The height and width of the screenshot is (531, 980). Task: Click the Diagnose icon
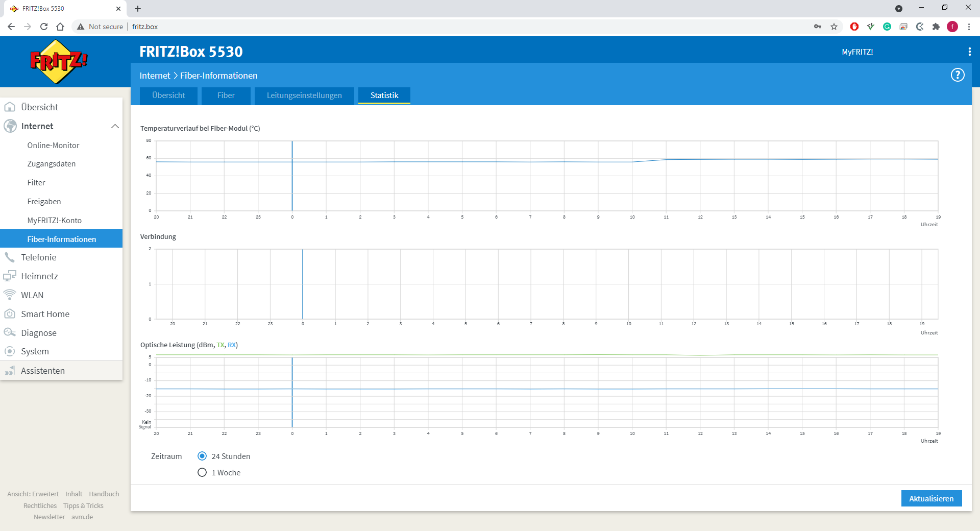click(10, 333)
